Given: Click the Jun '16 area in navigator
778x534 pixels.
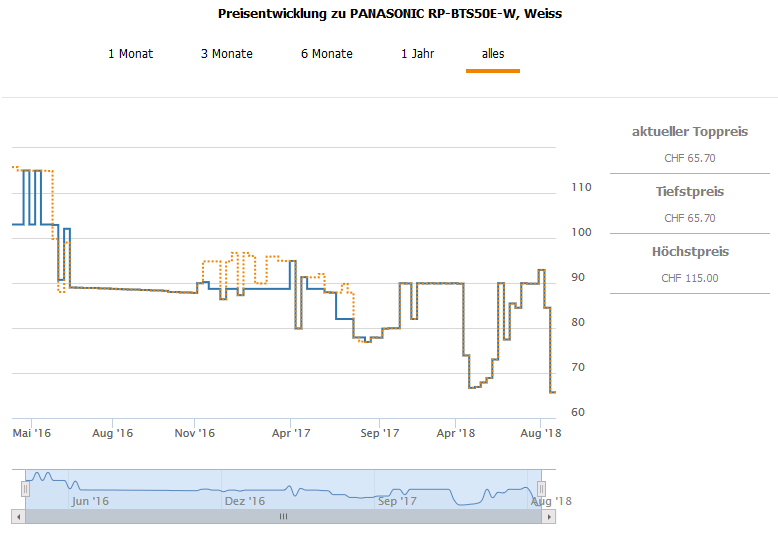Looking at the screenshot, I should click(x=89, y=501).
